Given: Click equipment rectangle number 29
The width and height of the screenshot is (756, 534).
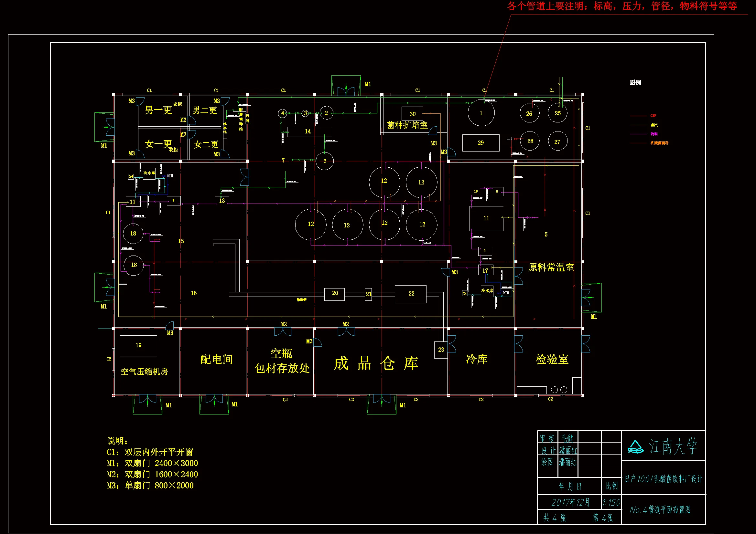Looking at the screenshot, I should [481, 143].
